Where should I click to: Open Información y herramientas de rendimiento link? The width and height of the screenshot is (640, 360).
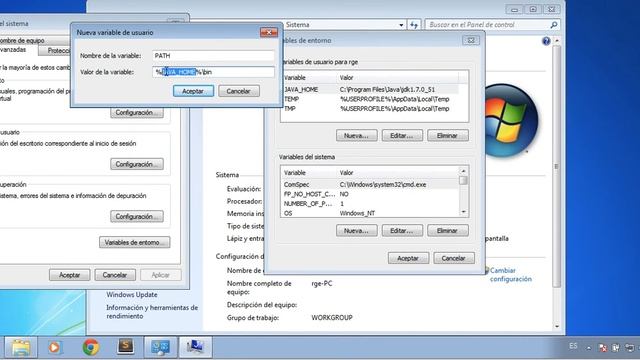click(x=152, y=312)
